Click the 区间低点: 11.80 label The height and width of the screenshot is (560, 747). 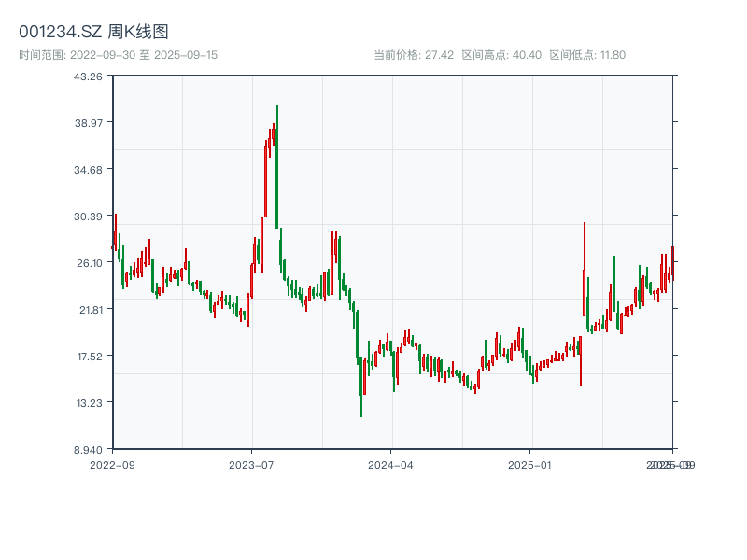coord(587,55)
